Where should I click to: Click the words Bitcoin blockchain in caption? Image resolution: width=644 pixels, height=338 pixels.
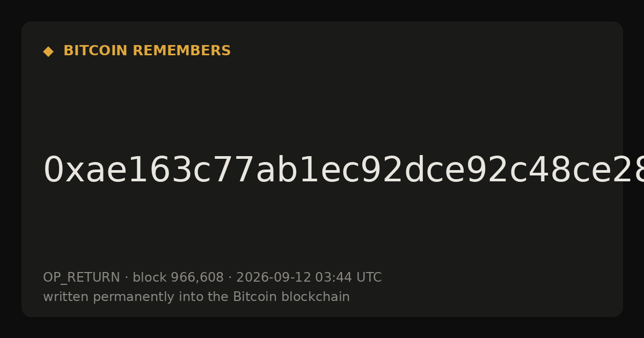coord(291,297)
